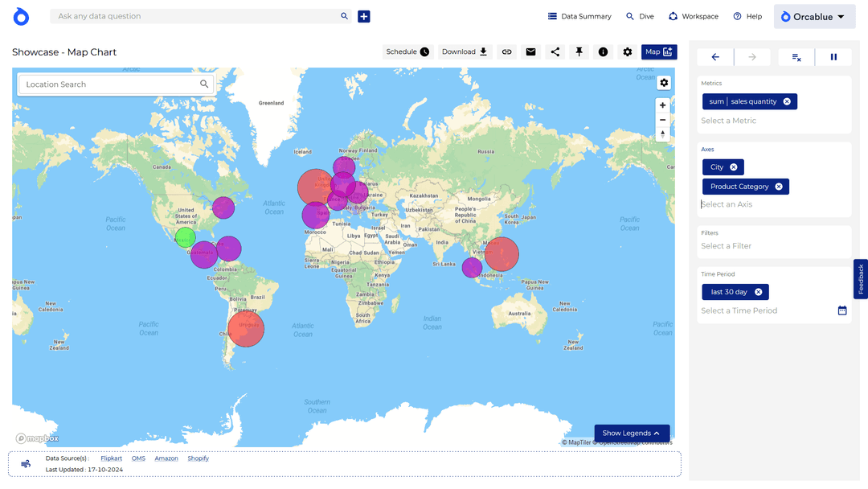Remove the Product Category axis chip

click(x=779, y=187)
